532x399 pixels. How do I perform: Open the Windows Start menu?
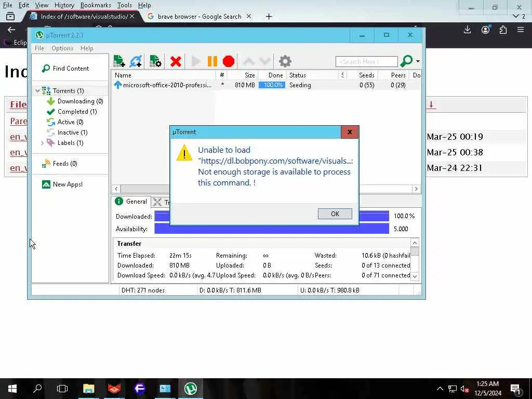(12, 389)
